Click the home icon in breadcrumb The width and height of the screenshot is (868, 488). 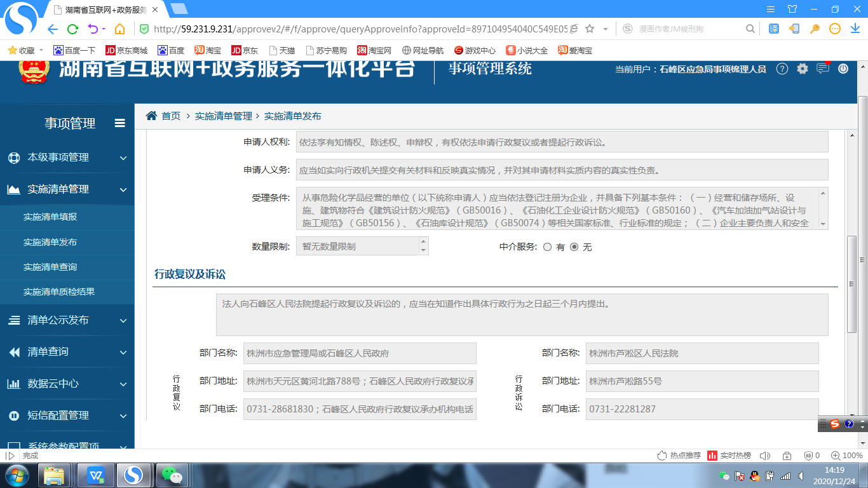[151, 116]
